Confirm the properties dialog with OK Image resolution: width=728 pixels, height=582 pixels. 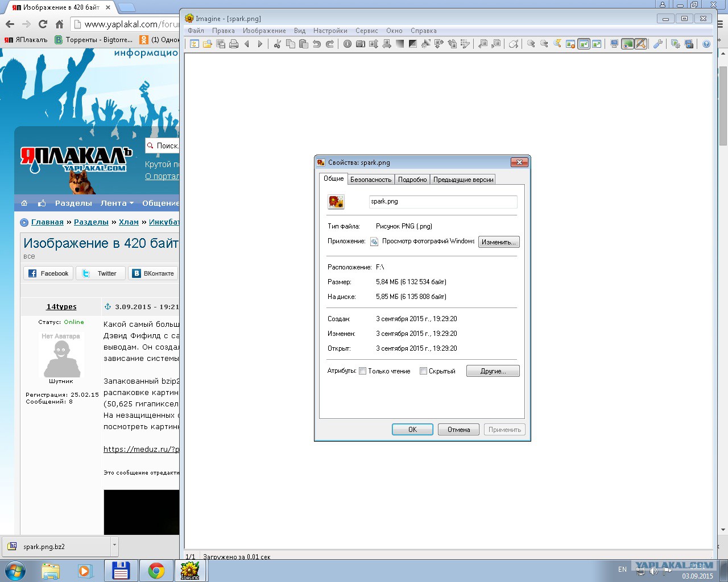coord(412,430)
